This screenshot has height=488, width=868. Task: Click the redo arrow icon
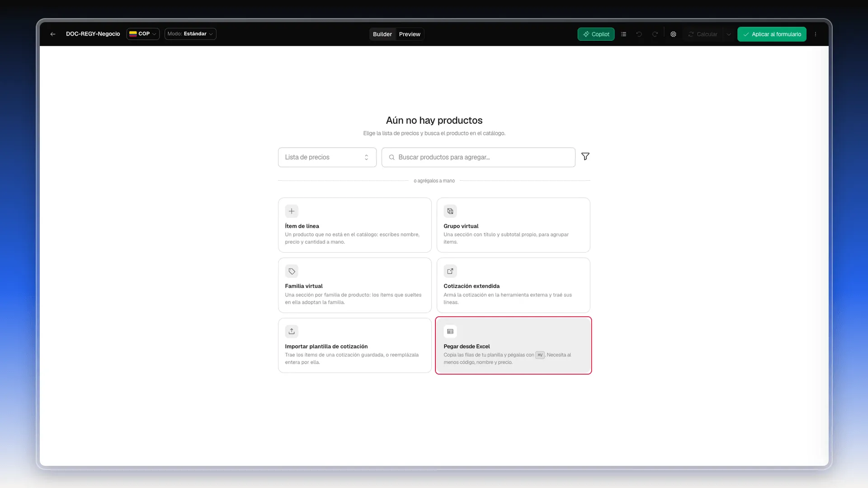pos(655,34)
